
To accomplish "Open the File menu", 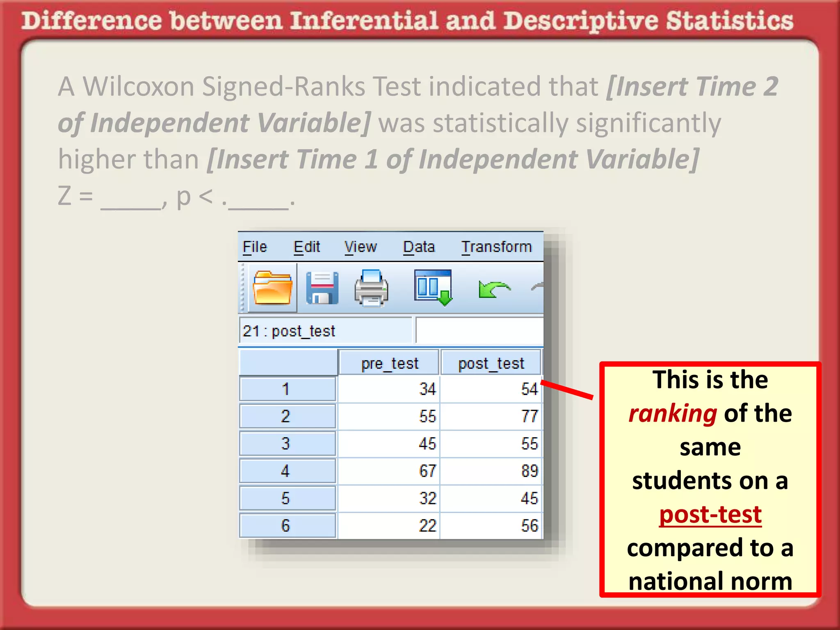I will 255,247.
